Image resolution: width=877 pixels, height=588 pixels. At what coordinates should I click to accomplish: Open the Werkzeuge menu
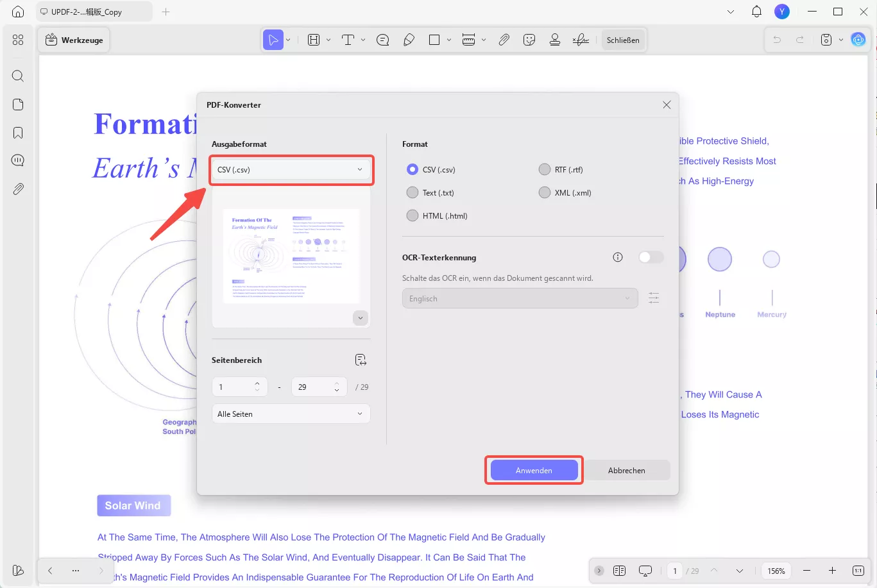73,39
